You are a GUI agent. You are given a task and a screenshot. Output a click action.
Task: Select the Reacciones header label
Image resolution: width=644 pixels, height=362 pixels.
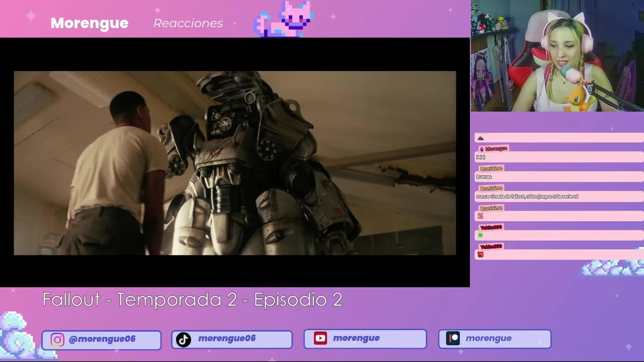(x=188, y=23)
